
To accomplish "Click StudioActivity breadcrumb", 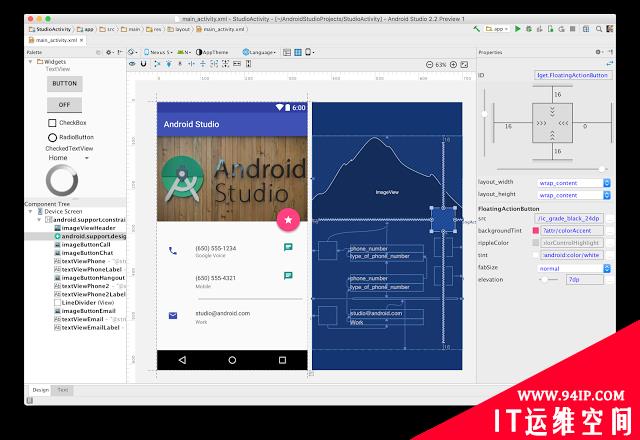I will tap(50, 29).
